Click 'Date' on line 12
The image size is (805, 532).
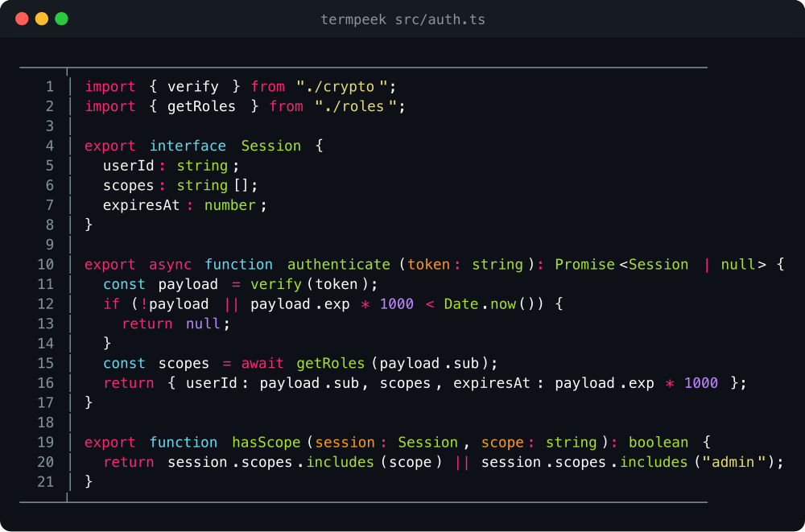point(461,303)
